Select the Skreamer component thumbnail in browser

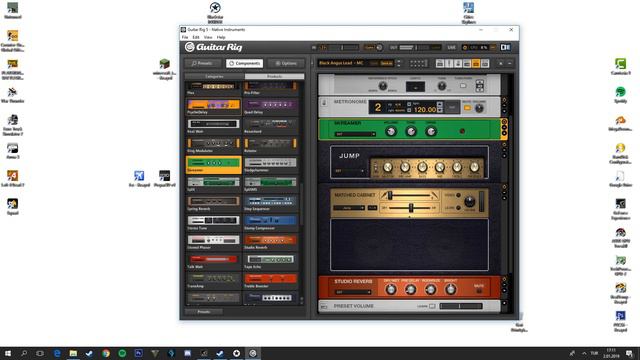click(213, 165)
